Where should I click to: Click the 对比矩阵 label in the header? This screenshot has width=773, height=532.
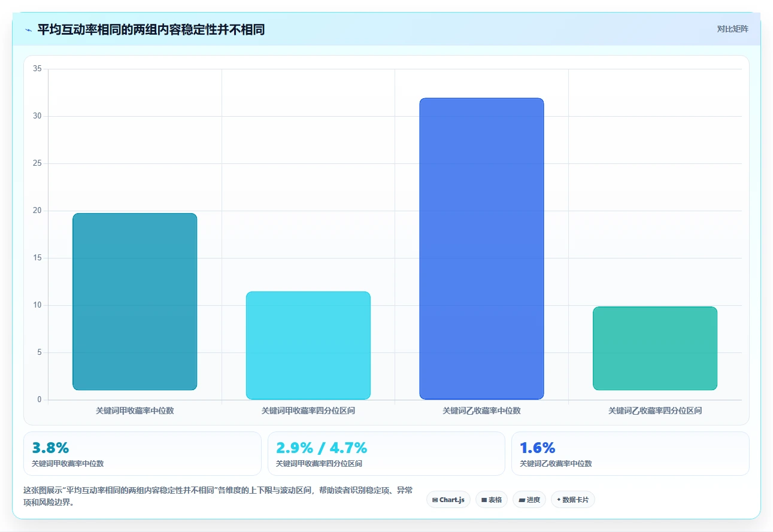tap(732, 29)
